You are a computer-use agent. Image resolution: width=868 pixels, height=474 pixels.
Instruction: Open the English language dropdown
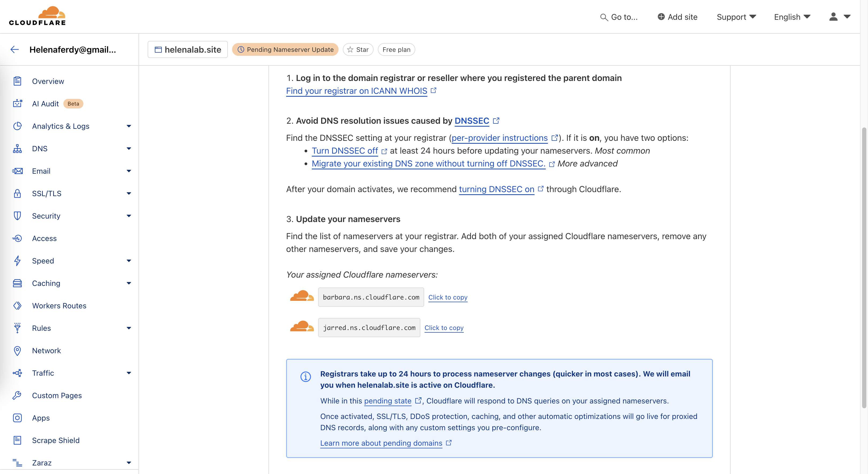(x=792, y=17)
